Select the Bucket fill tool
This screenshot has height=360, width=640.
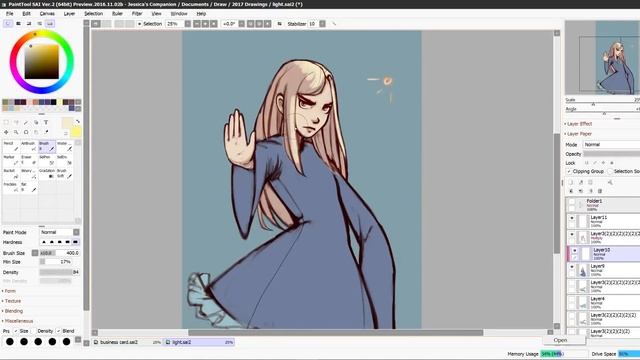pos(11,174)
